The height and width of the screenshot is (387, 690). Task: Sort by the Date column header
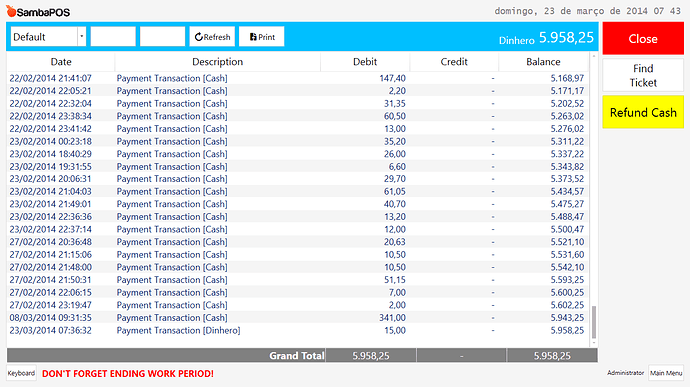click(61, 62)
